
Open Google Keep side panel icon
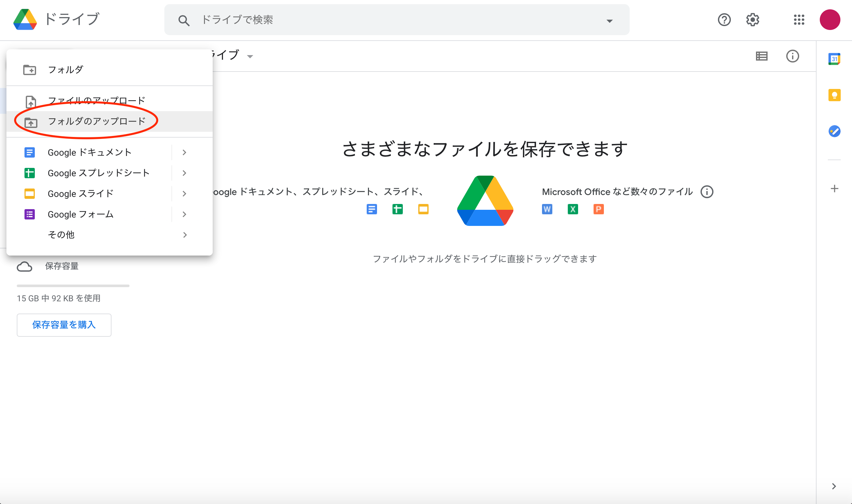[x=834, y=95]
